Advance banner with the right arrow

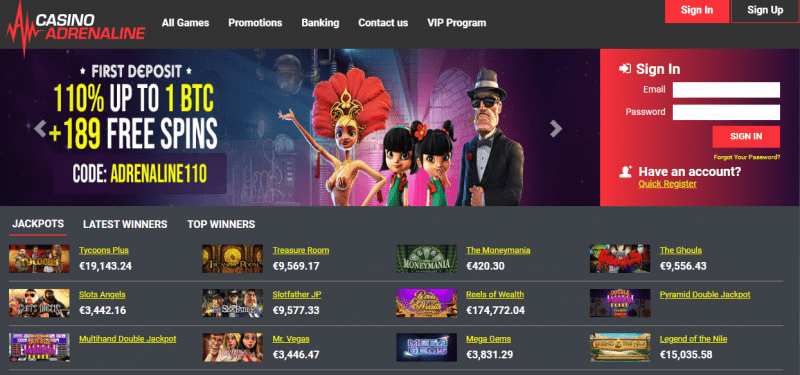(x=556, y=129)
